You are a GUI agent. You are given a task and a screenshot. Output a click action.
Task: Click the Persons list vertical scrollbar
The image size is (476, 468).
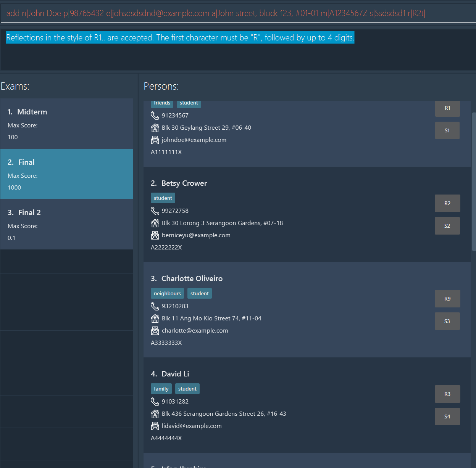474,182
